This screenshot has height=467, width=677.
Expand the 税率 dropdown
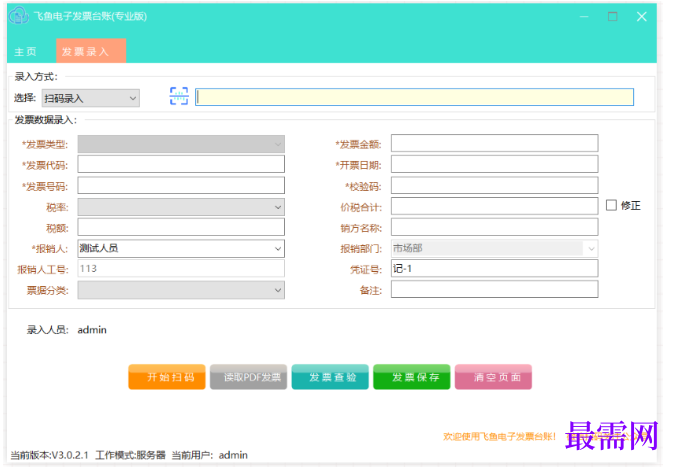(181, 207)
